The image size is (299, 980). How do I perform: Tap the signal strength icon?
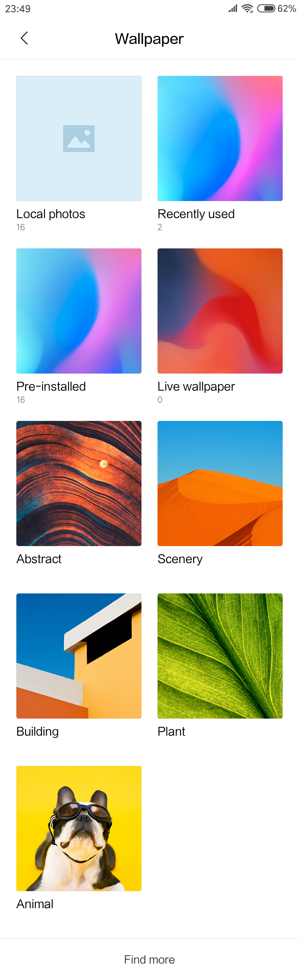point(233,8)
